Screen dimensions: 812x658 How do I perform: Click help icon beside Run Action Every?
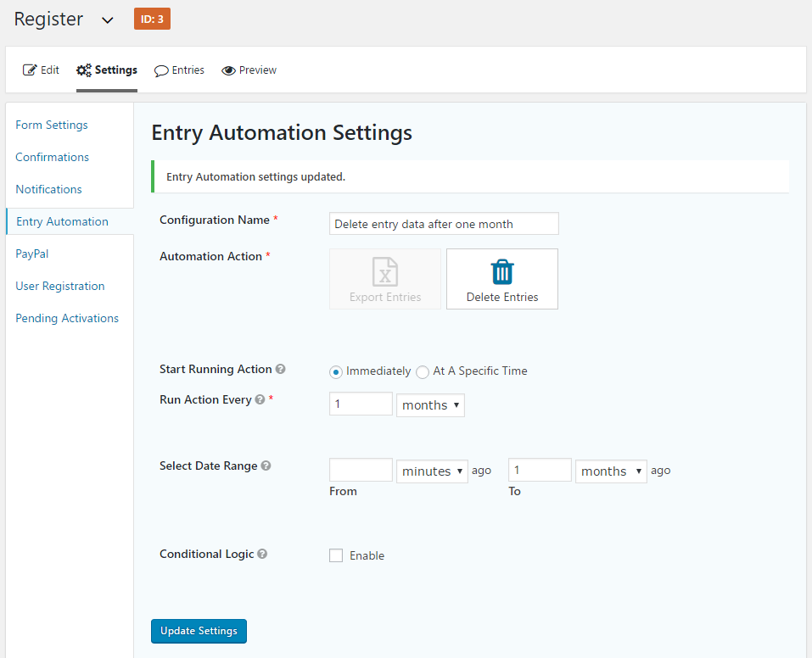click(x=260, y=400)
